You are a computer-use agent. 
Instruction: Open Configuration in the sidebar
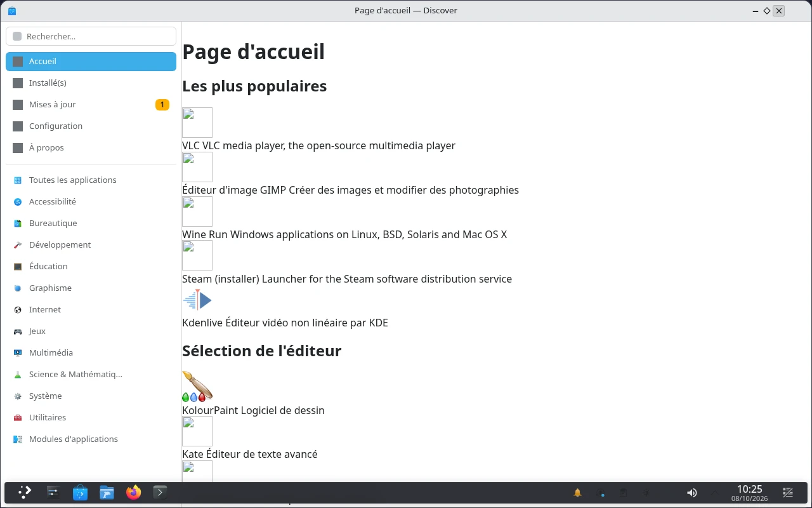[91, 126]
